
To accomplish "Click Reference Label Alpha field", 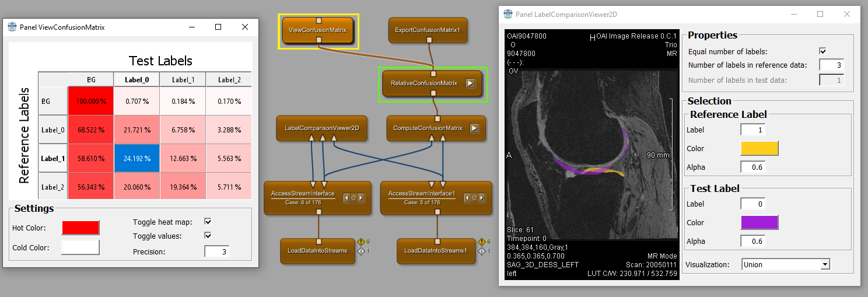I will coord(753,167).
